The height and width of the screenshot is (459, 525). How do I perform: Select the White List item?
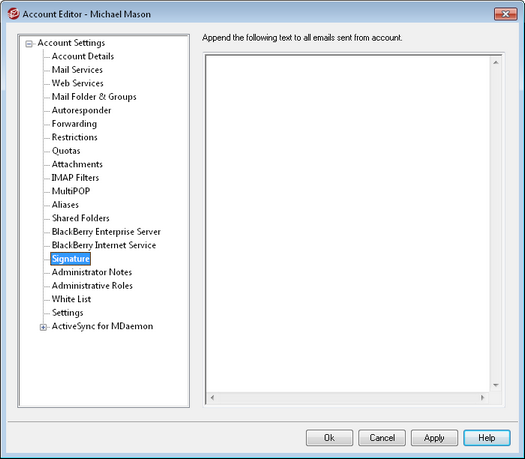tap(71, 299)
